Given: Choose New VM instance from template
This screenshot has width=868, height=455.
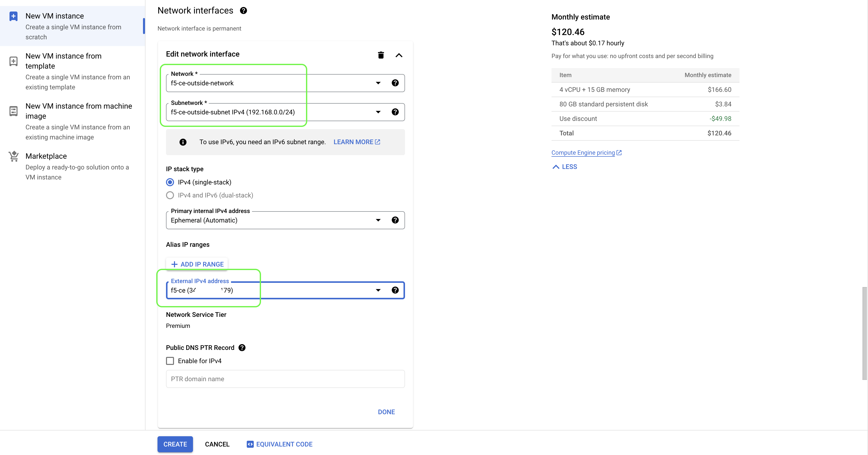Looking at the screenshot, I should [x=63, y=61].
